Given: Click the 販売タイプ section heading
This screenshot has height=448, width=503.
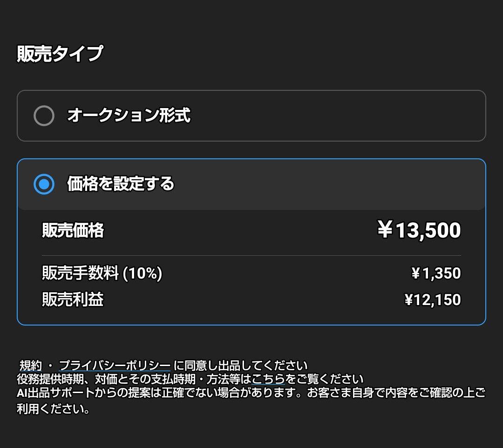Looking at the screenshot, I should (60, 54).
